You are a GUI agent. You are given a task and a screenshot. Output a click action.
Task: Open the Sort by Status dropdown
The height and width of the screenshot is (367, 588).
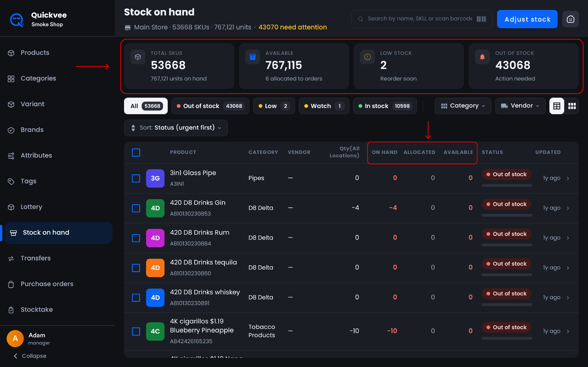[x=176, y=128]
